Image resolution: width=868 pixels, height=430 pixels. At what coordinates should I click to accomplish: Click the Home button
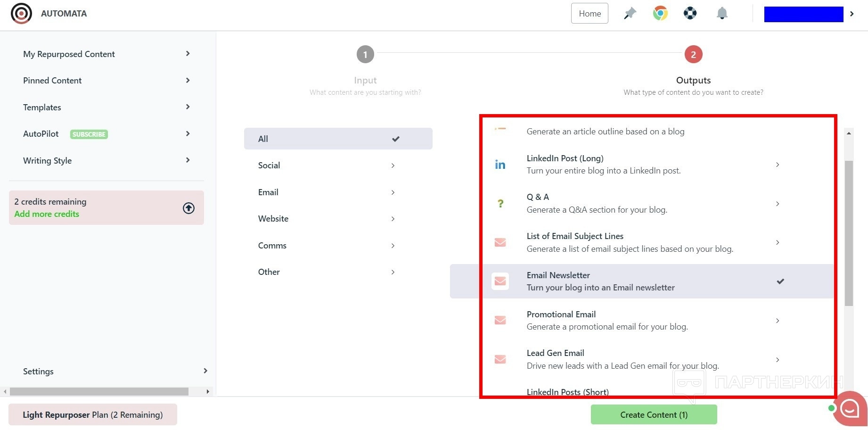[x=590, y=13]
